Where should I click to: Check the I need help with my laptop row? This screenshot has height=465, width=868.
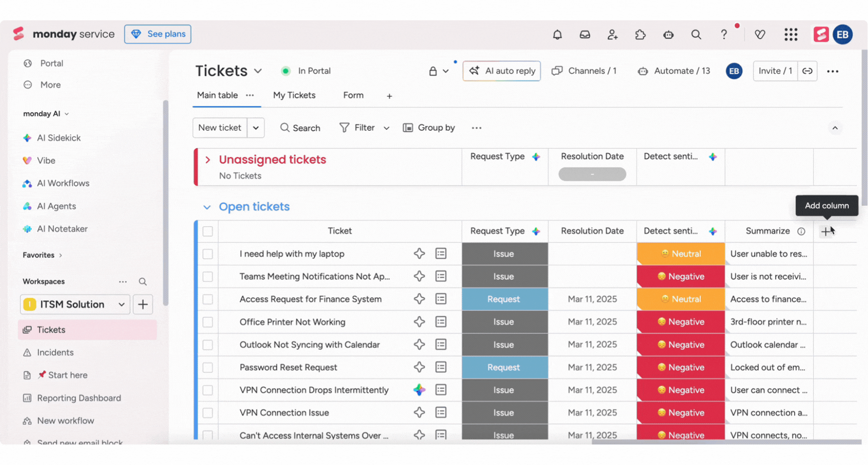pyautogui.click(x=208, y=254)
